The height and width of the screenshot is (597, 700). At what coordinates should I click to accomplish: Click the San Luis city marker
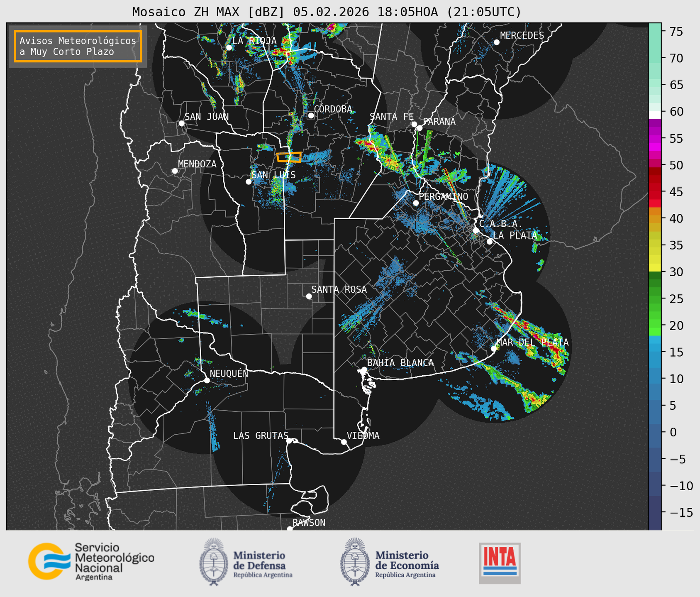(x=249, y=182)
